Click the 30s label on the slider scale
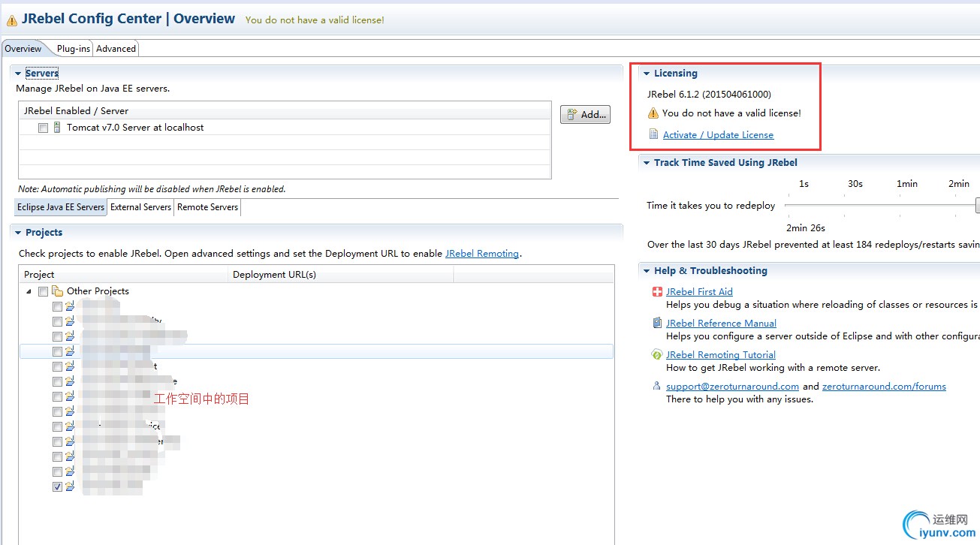This screenshot has height=545, width=980. point(855,184)
